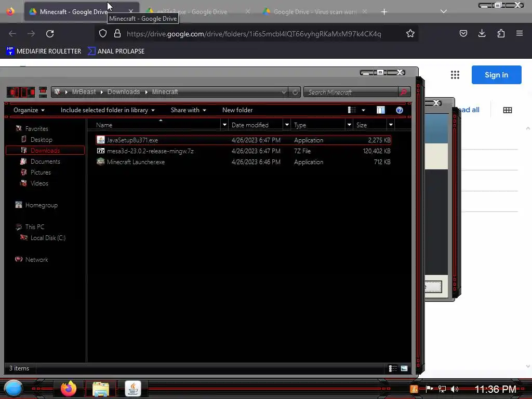Open the Save to Pocket icon
The width and height of the screenshot is (532, 399).
(x=463, y=33)
